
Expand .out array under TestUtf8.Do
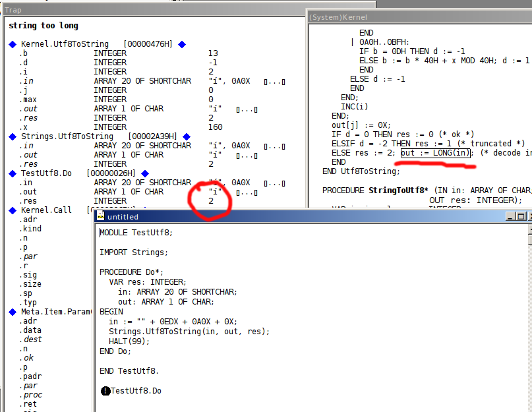coord(247,192)
